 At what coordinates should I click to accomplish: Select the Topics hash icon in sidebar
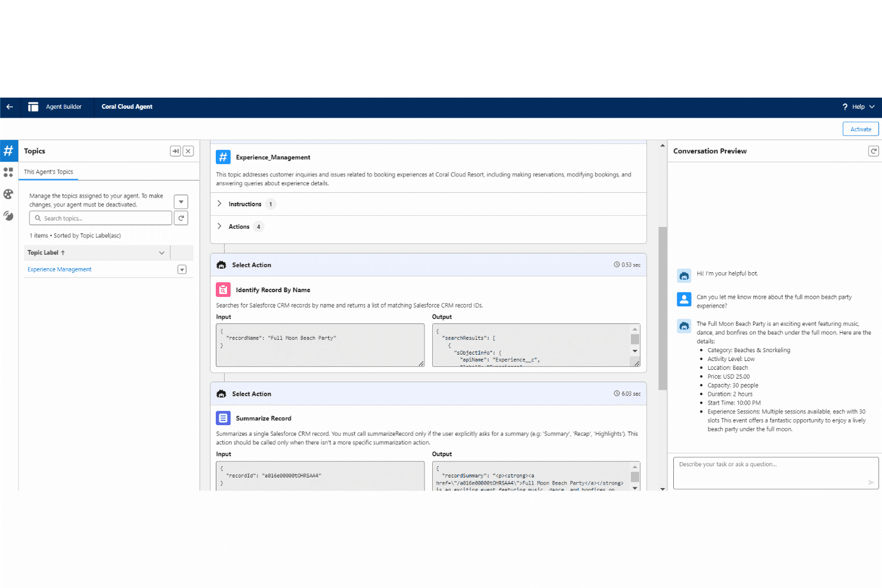pyautogui.click(x=9, y=151)
